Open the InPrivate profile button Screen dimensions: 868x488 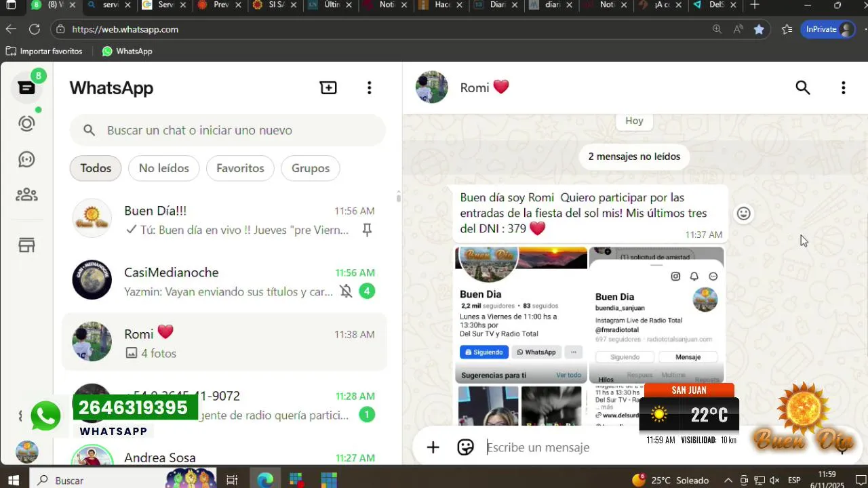pos(828,29)
